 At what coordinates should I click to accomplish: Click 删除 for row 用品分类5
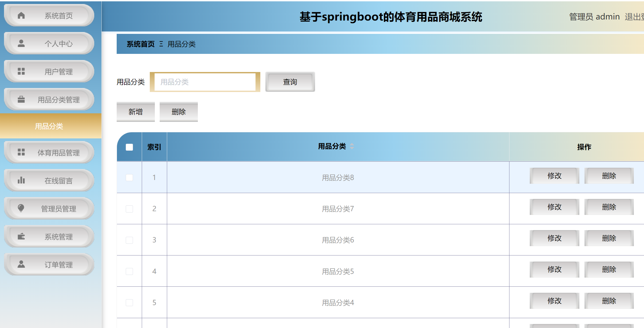click(x=609, y=269)
